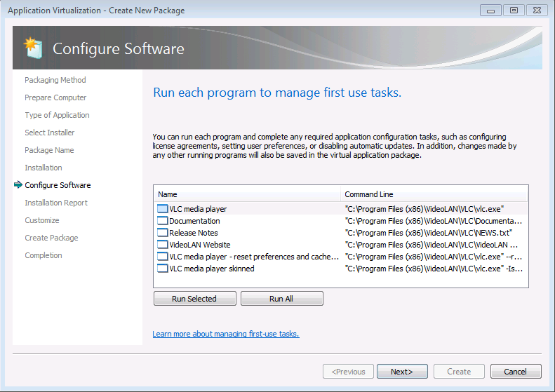Select the 'VLC media player' name text
The height and width of the screenshot is (392, 555).
point(198,209)
